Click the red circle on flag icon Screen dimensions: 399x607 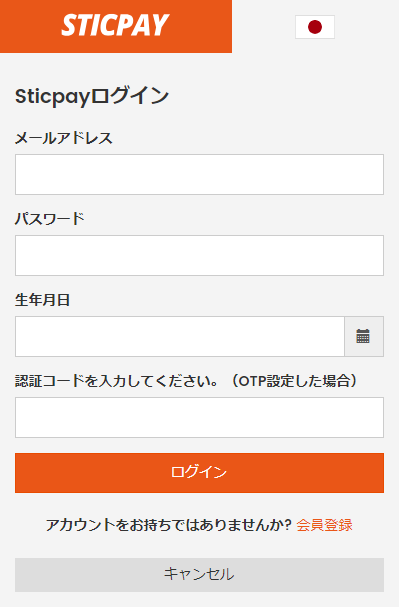[315, 27]
